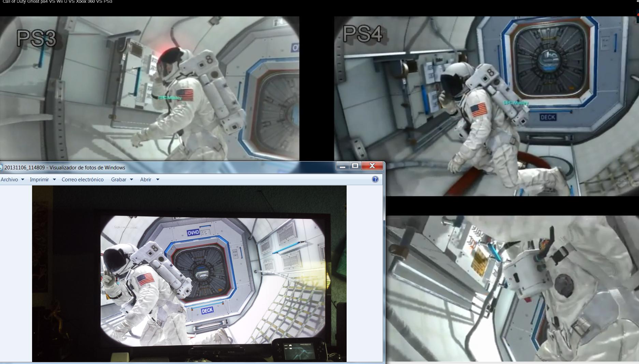The image size is (639, 364).
Task: Expand the arrow next to Imprimir
Action: [x=54, y=180]
